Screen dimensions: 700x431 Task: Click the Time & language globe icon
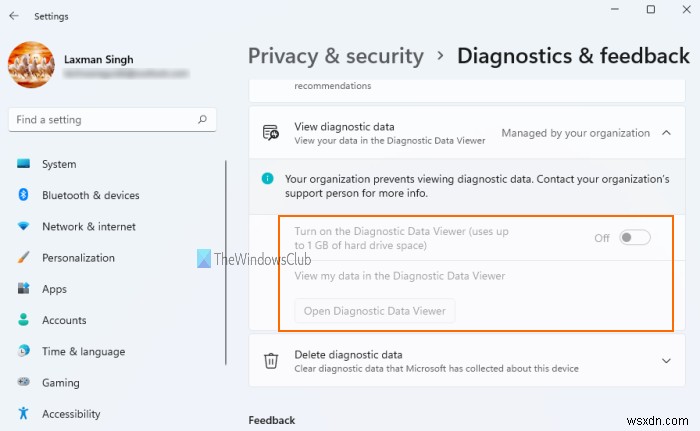[x=23, y=351]
